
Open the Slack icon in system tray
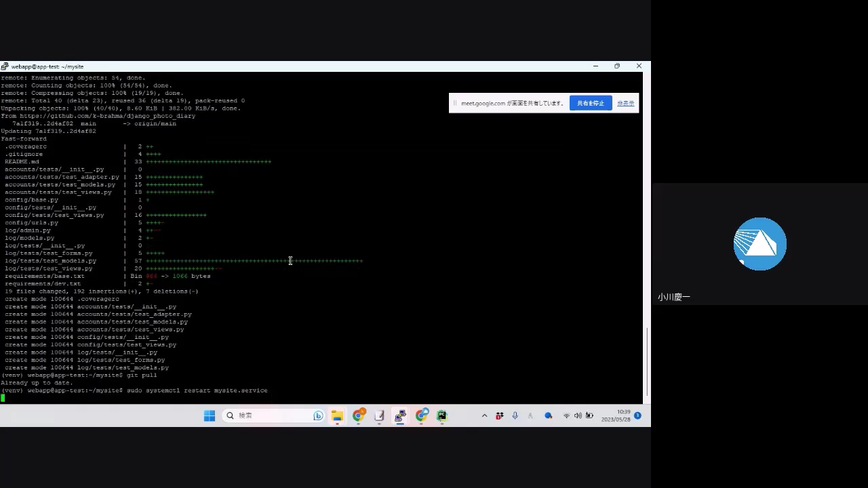pyautogui.click(x=500, y=415)
